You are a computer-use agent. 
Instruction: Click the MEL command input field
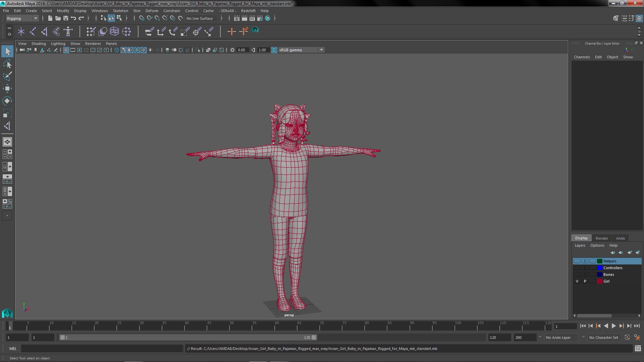[x=102, y=349]
